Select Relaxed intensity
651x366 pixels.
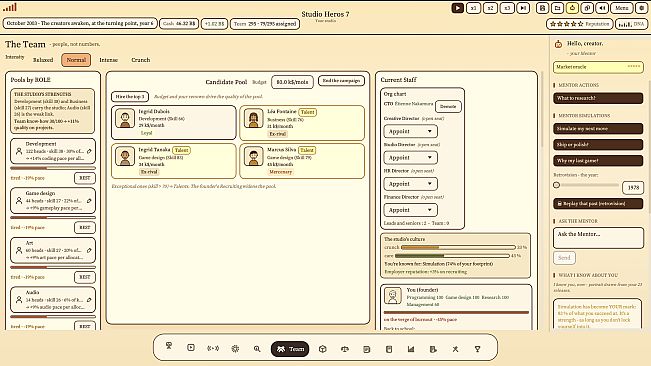tap(43, 60)
